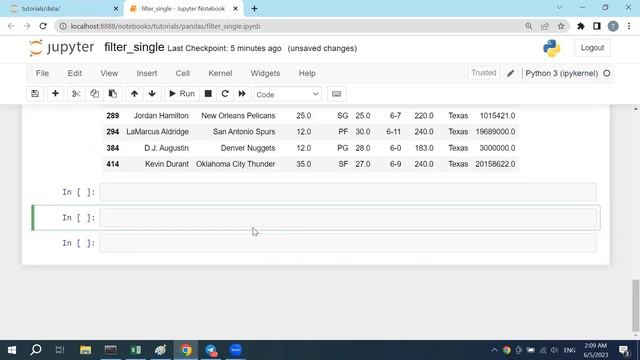Click the Trusted notebook indicator
640x360 pixels.
pos(484,73)
